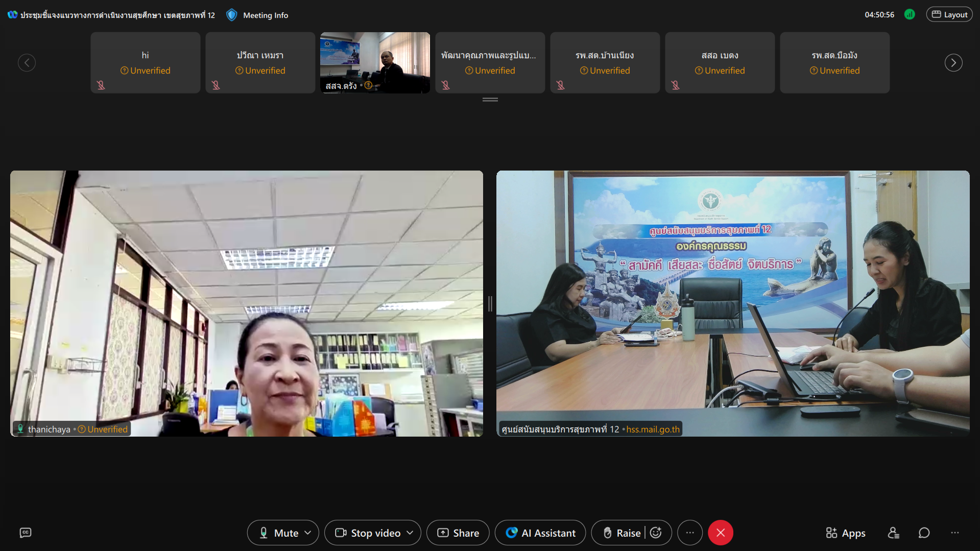
Task: Mute the microphone
Action: pyautogui.click(x=278, y=533)
